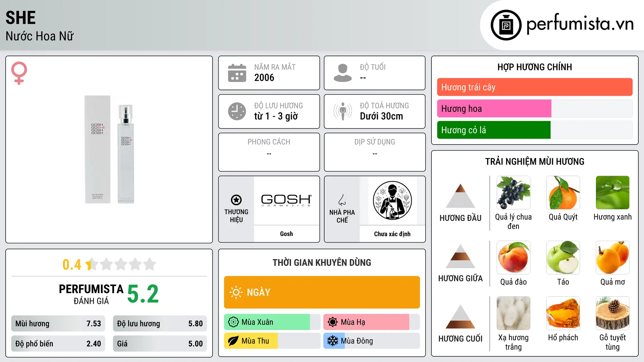The image size is (644, 362).
Task: Open the Quả mơ apricot note image
Action: pos(613,258)
